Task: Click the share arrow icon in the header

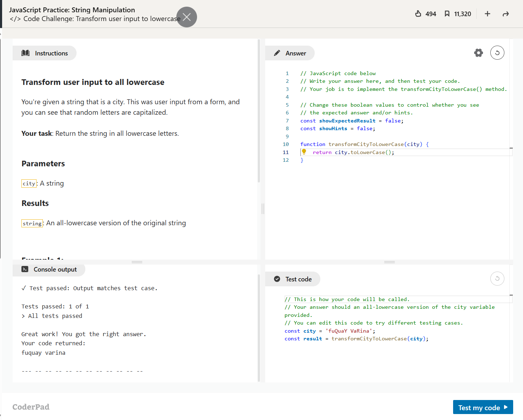Action: (505, 14)
